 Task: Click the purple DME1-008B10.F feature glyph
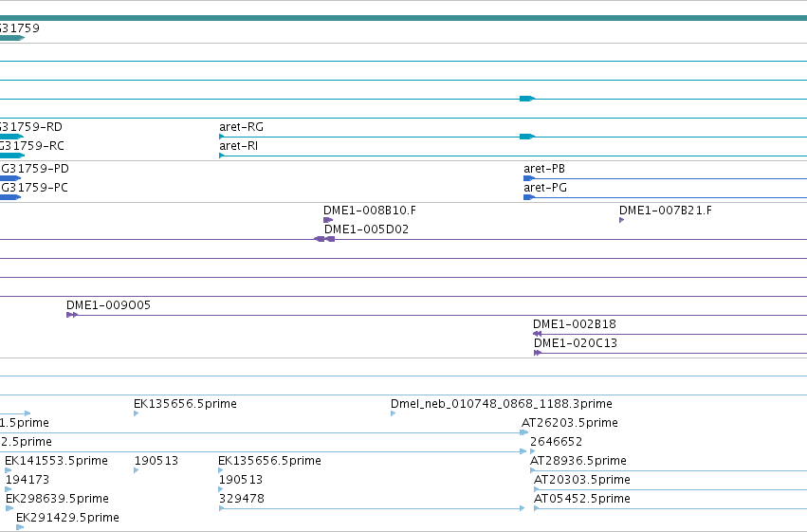(x=328, y=220)
